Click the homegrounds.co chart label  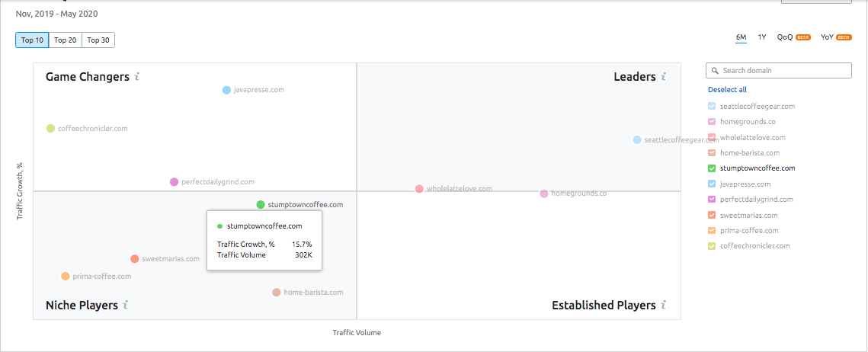coord(579,194)
